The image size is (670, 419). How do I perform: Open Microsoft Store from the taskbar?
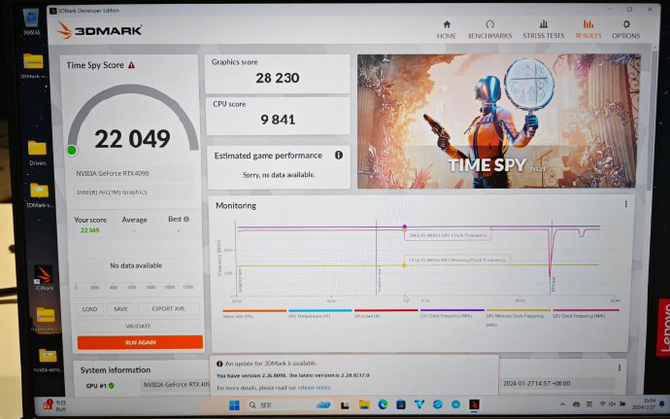401,405
